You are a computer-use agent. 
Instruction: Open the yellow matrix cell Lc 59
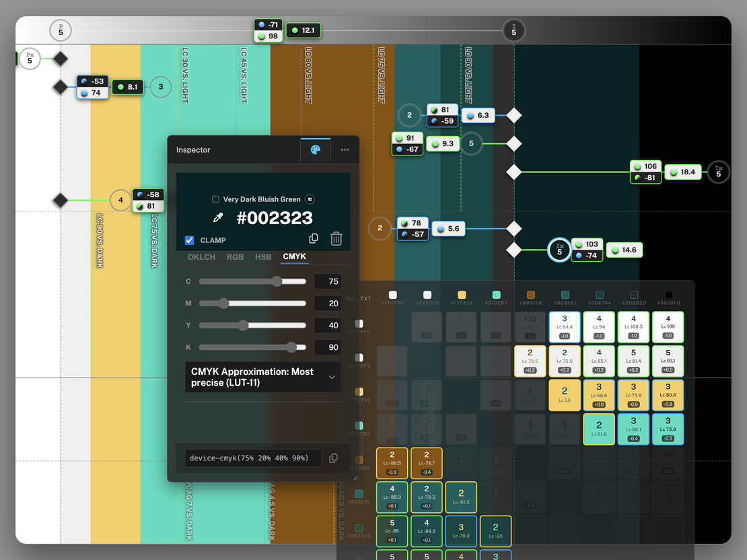[x=565, y=395]
